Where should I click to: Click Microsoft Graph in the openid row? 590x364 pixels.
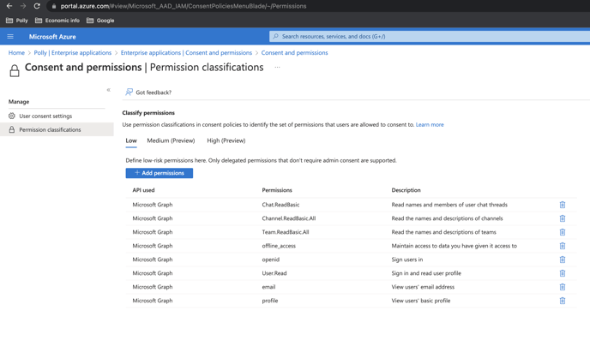pyautogui.click(x=153, y=260)
